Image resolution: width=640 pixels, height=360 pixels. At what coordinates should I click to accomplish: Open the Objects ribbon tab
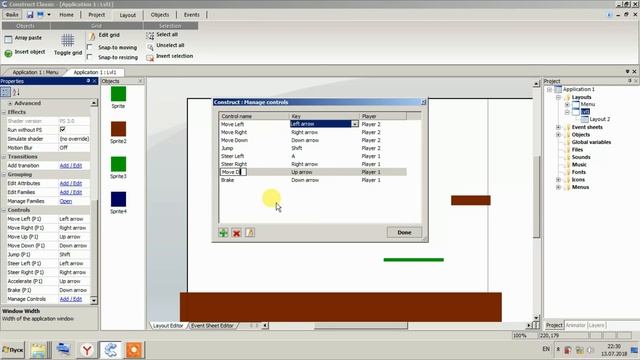[160, 15]
